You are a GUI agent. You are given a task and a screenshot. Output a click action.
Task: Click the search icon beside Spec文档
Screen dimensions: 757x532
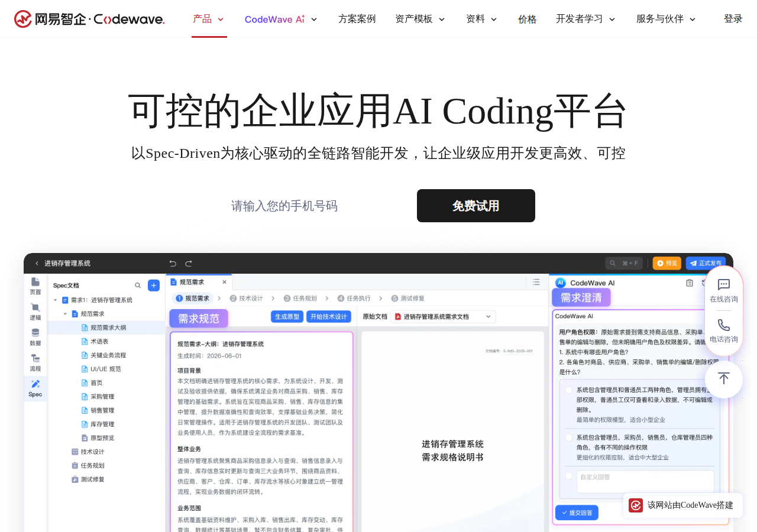(x=138, y=286)
